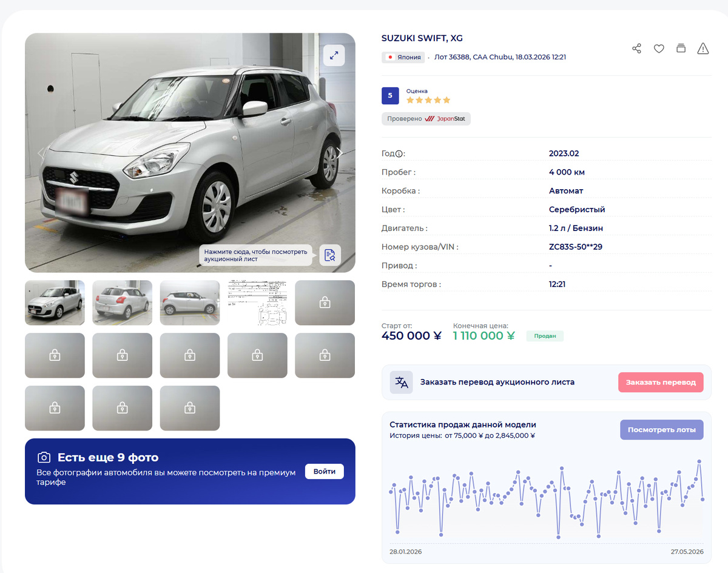Click the blue rating 5 badge

[390, 96]
